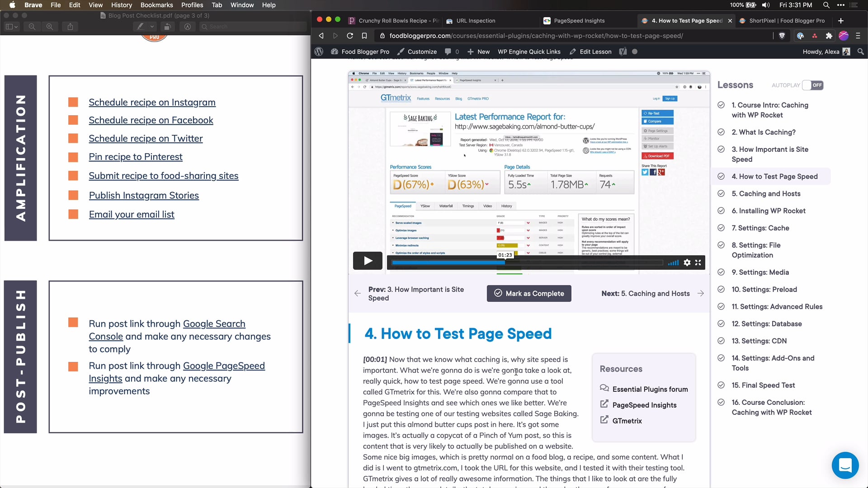Image resolution: width=868 pixels, height=488 pixels.
Task: Go back with the browser back arrow
Action: coord(321,36)
